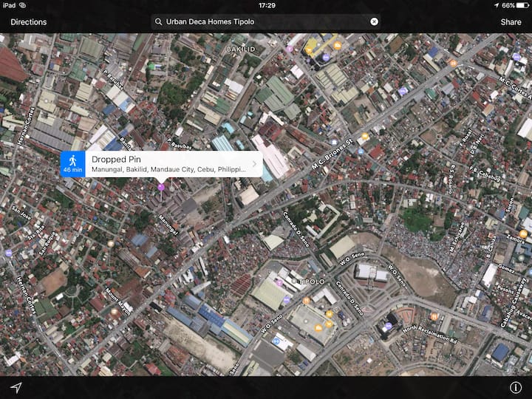This screenshot has width=532, height=399.
Task: Expand Dropped Pin details chevron
Action: (x=254, y=164)
